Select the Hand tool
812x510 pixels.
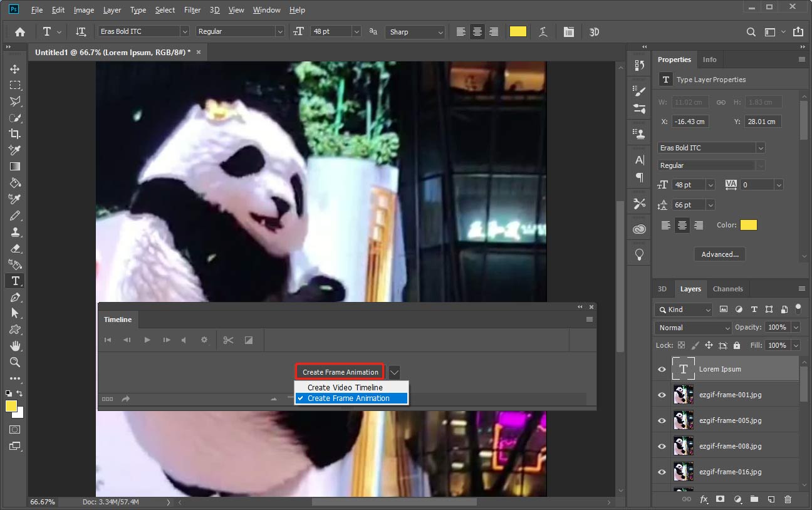click(15, 346)
